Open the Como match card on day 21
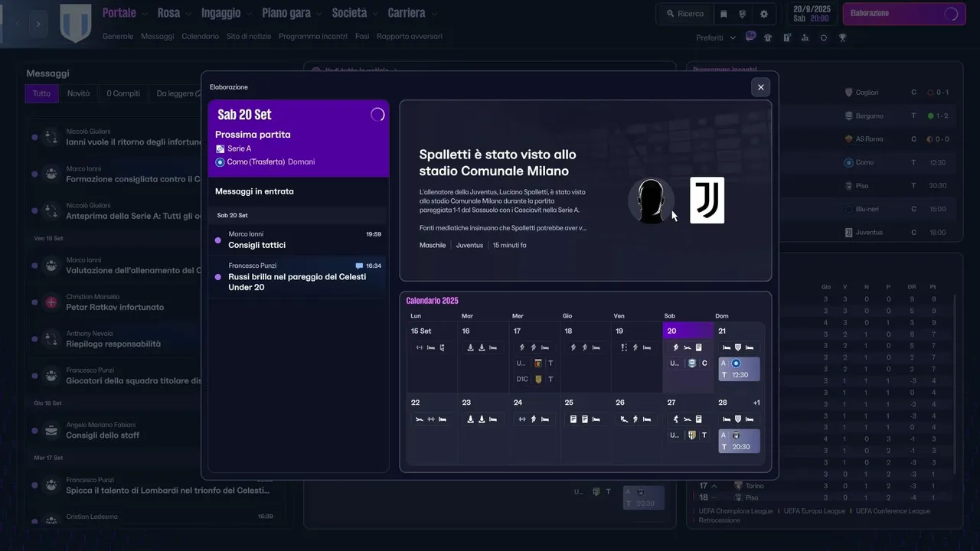This screenshot has height=551, width=980. 739,369
